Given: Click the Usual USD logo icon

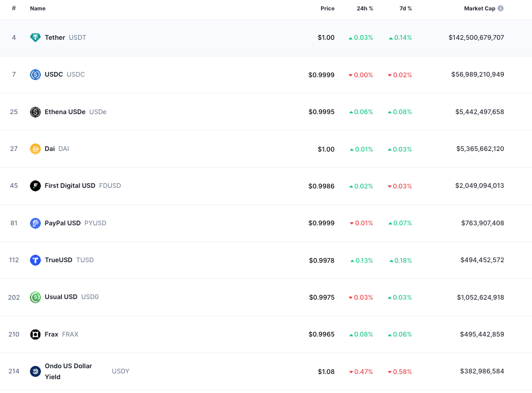Looking at the screenshot, I should click(x=35, y=297).
